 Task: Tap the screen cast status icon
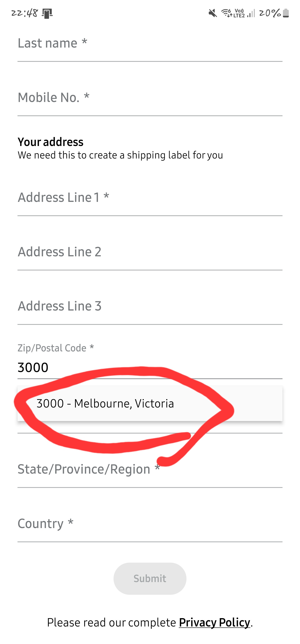47,13
